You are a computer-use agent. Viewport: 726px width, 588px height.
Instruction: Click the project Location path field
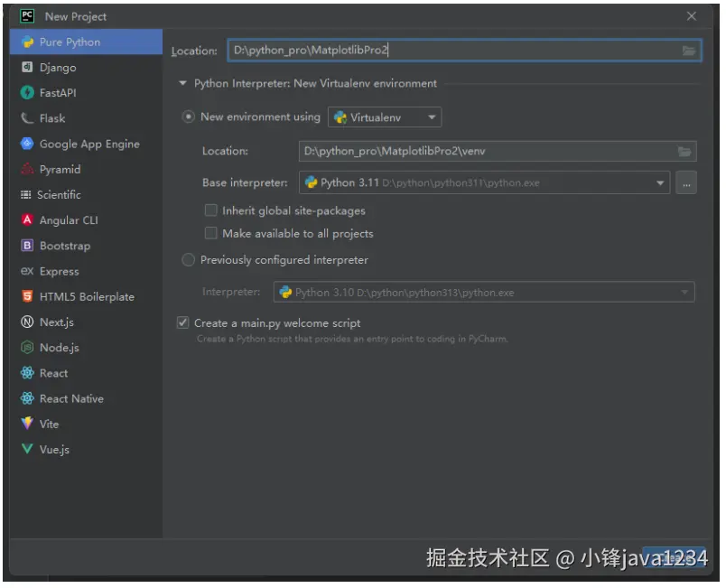point(465,51)
